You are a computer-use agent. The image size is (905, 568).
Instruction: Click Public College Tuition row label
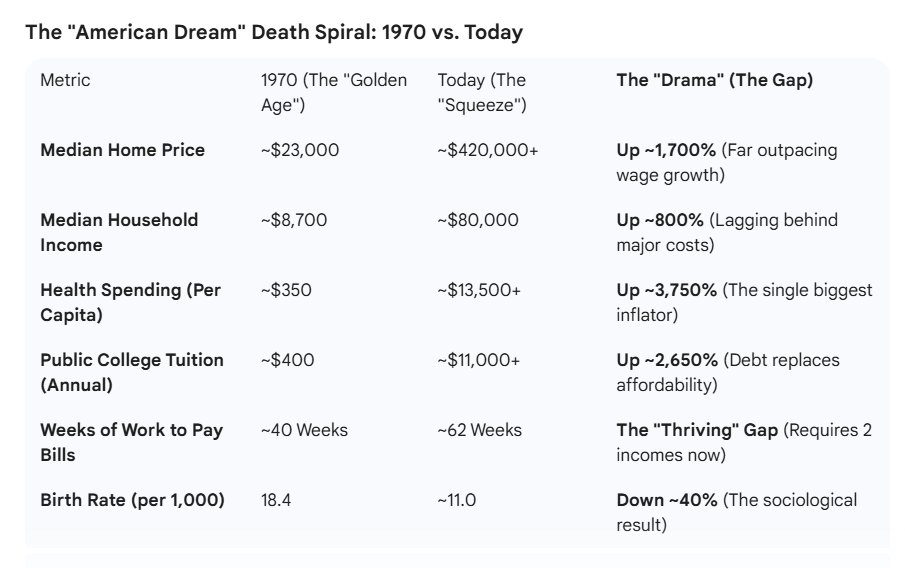(x=132, y=372)
